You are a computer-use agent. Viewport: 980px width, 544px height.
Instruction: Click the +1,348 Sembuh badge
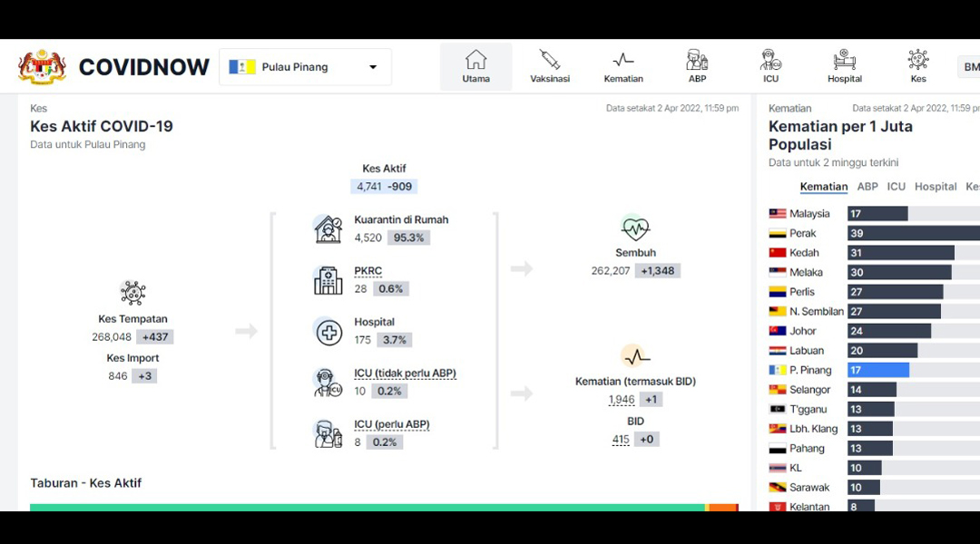[658, 270]
